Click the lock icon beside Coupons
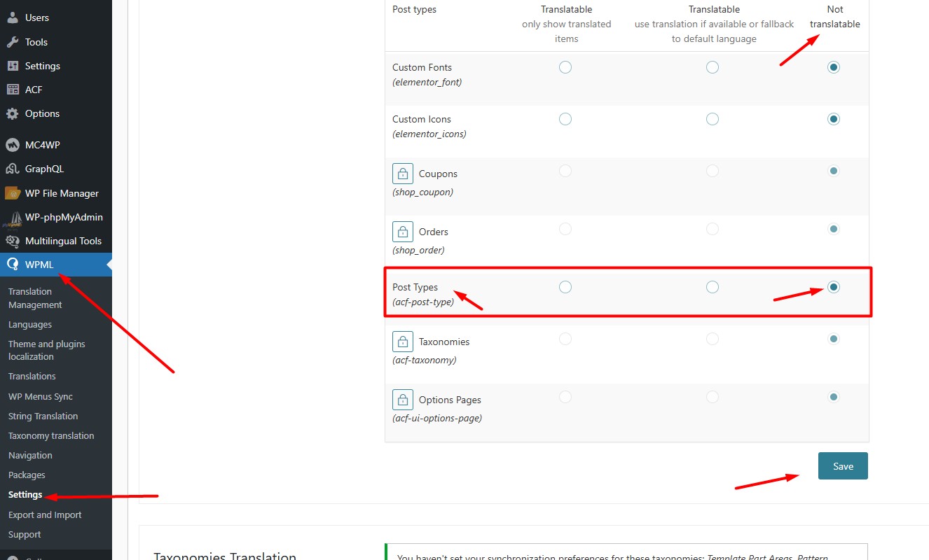 402,173
